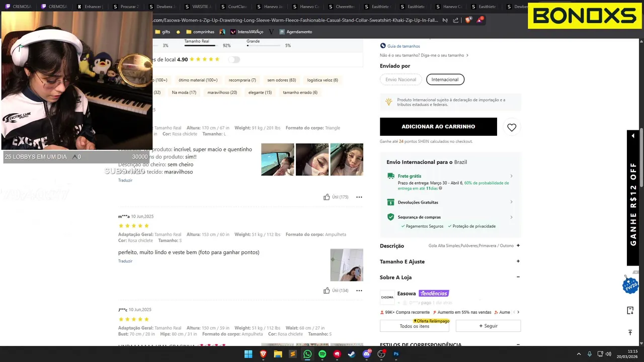Click the share icon in the address bar
The width and height of the screenshot is (644, 362).
(x=456, y=20)
